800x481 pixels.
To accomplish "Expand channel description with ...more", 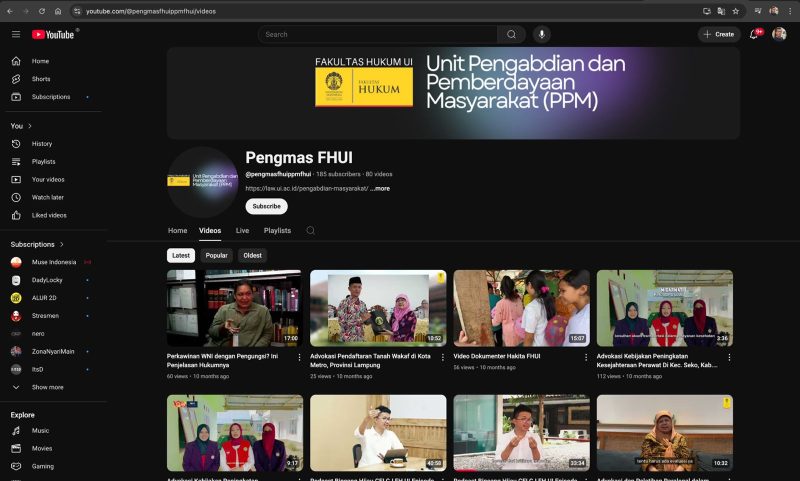I will (x=380, y=188).
